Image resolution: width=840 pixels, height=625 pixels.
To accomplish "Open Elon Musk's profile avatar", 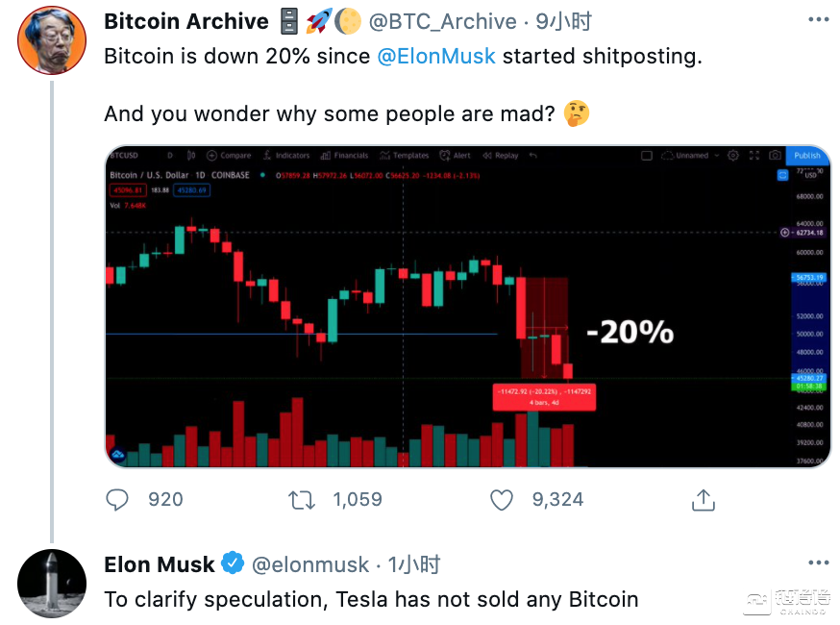I will (x=52, y=584).
